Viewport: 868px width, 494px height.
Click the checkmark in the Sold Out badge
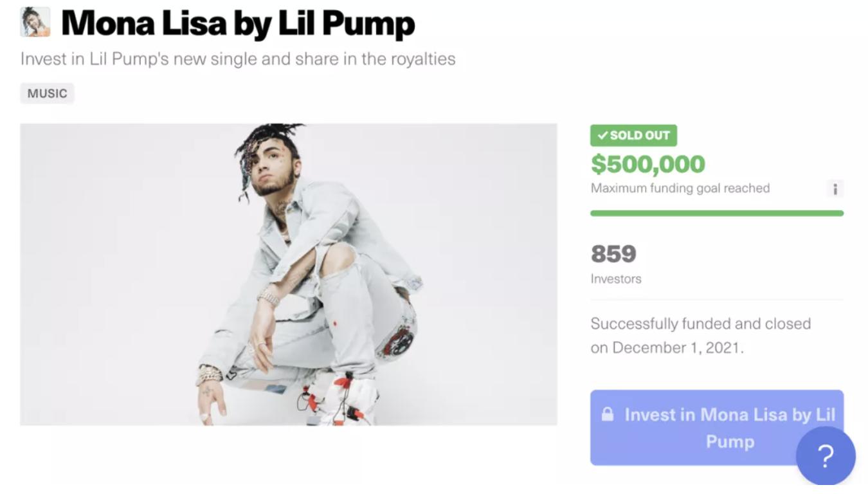(x=602, y=136)
